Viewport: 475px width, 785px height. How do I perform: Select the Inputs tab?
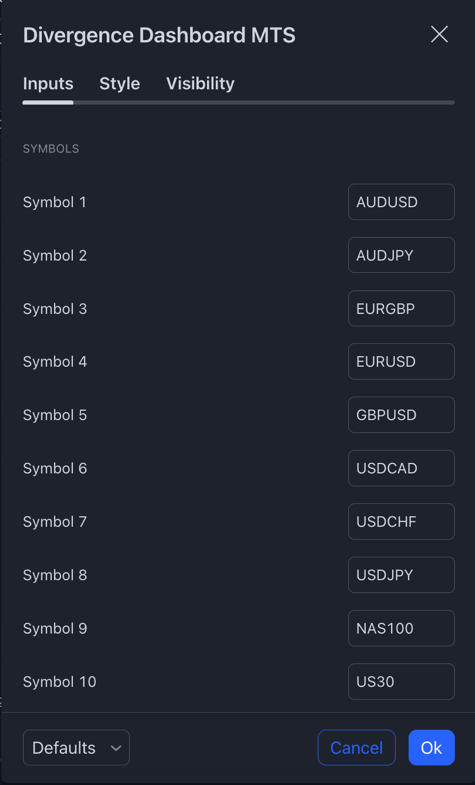point(48,84)
